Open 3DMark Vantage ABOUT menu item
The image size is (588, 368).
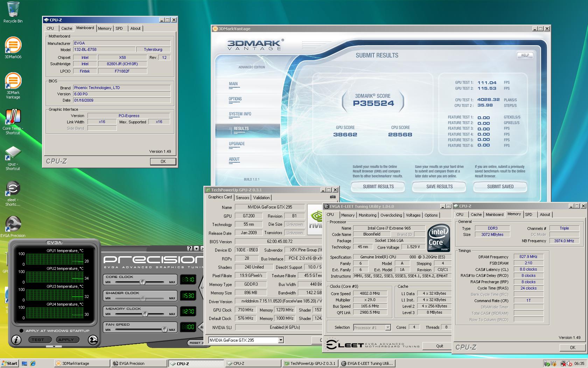click(x=234, y=159)
